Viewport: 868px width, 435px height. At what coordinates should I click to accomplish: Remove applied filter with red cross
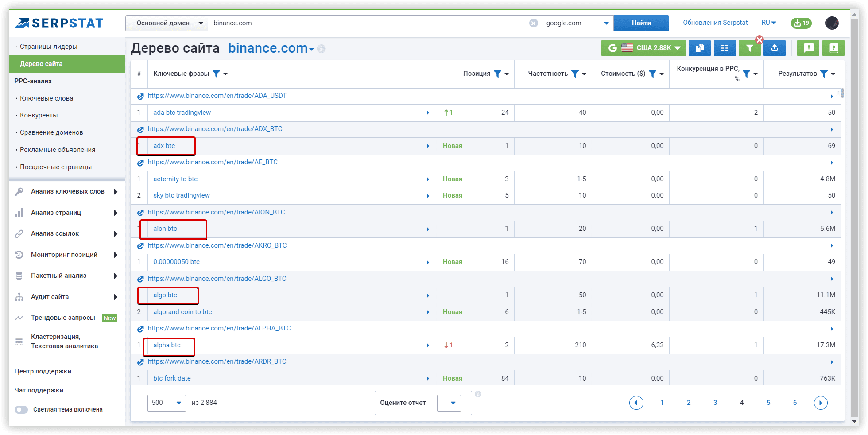click(x=759, y=40)
